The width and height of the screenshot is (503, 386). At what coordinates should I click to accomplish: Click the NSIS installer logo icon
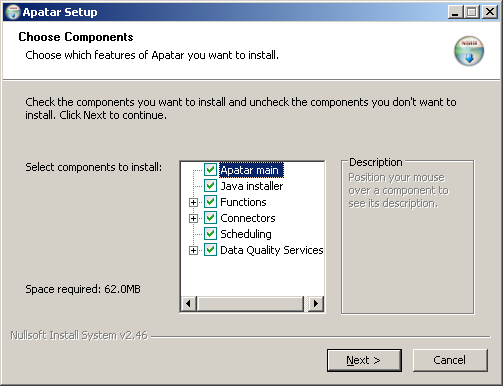coord(469,51)
